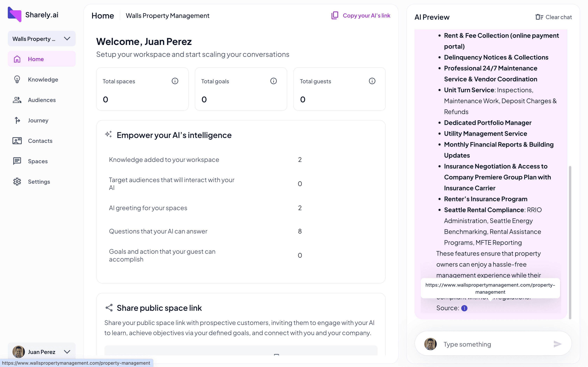The height and width of the screenshot is (367, 588).
Task: Click the Type something chat input
Action: click(x=495, y=344)
